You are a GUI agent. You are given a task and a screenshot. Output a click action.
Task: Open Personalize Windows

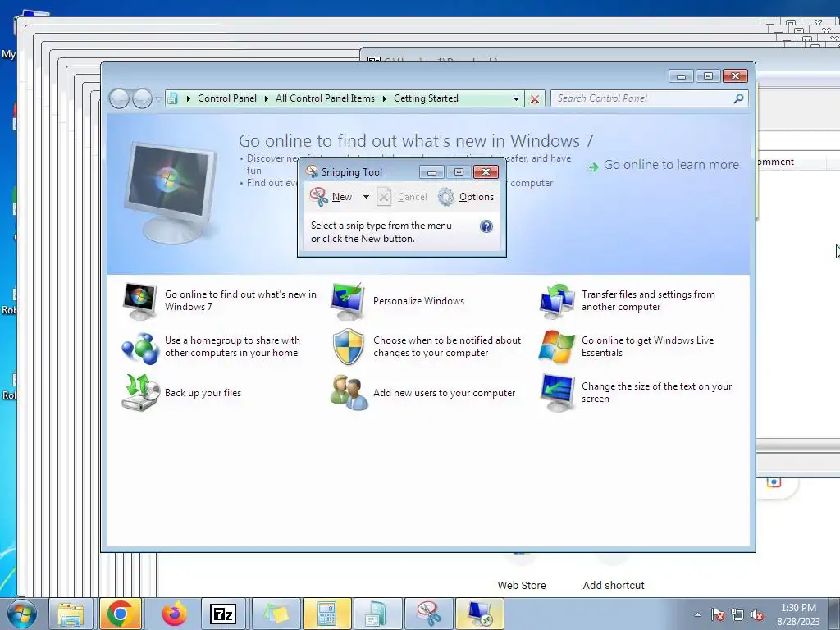tap(418, 300)
